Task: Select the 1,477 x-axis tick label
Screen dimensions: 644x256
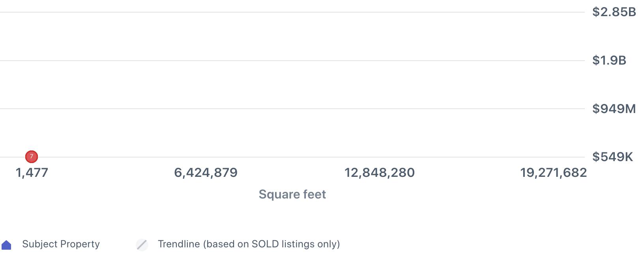Action: point(32,173)
